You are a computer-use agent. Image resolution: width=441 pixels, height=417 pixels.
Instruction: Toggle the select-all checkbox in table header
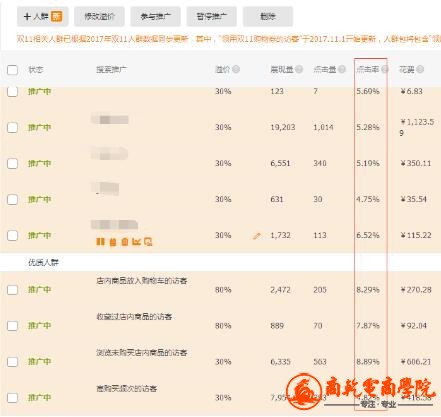[12, 70]
